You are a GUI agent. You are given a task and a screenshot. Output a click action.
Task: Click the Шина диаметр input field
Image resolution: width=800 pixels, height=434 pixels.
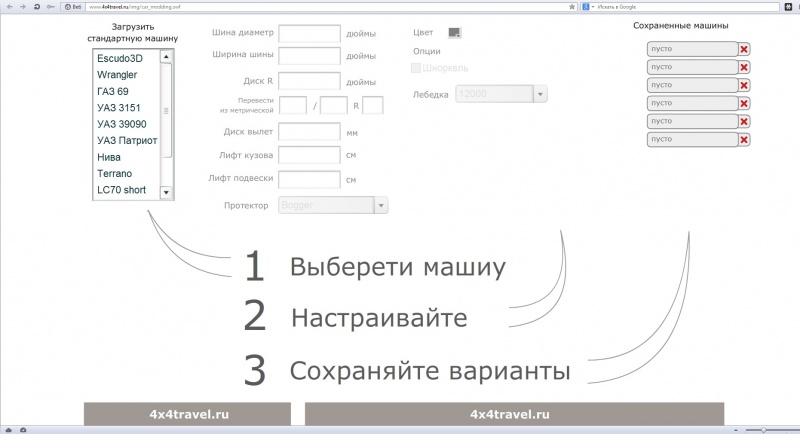pyautogui.click(x=309, y=33)
